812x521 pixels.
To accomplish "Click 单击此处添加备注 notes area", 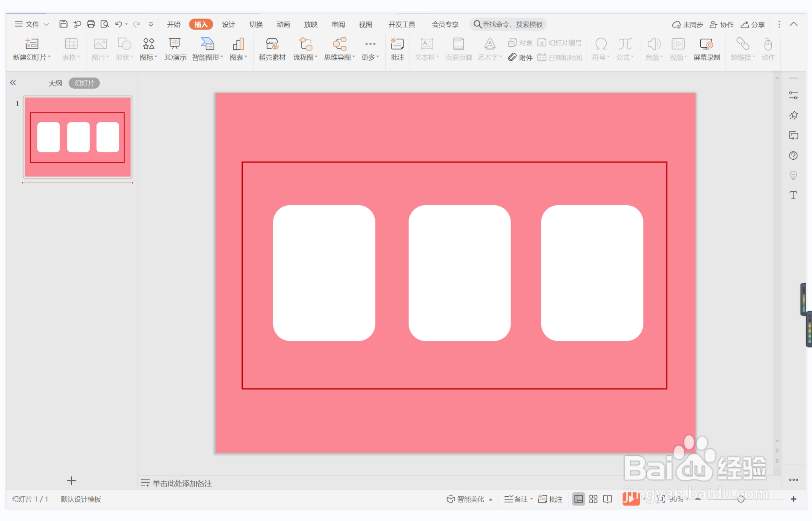I will tap(182, 483).
